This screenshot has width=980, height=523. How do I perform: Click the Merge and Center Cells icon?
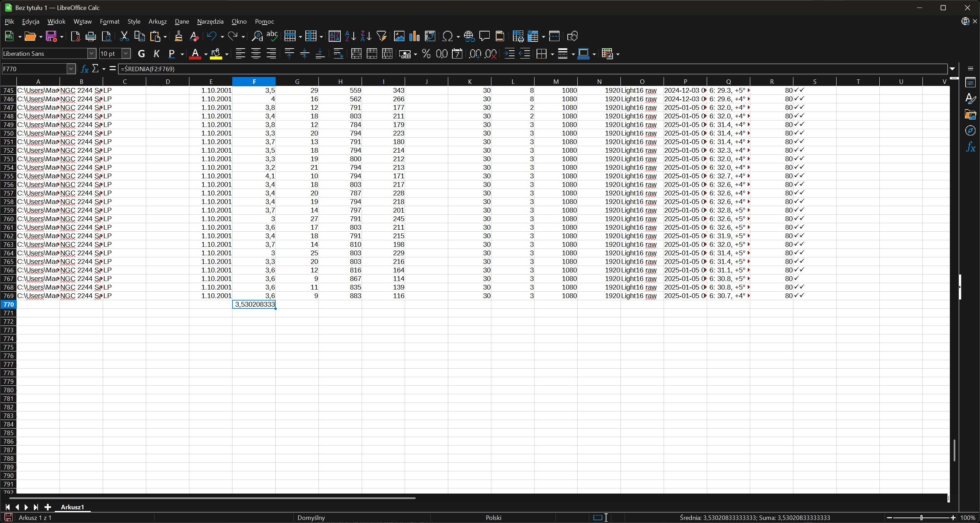point(356,54)
